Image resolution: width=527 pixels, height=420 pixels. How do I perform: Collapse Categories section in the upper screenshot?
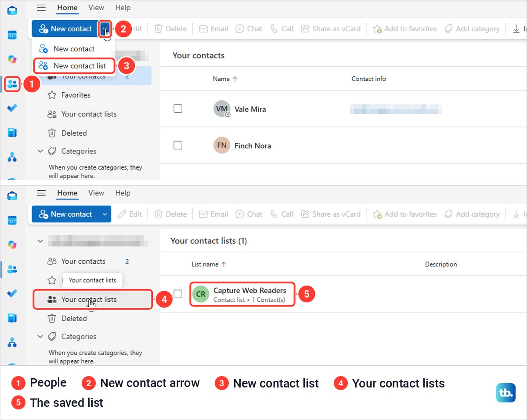(40, 151)
